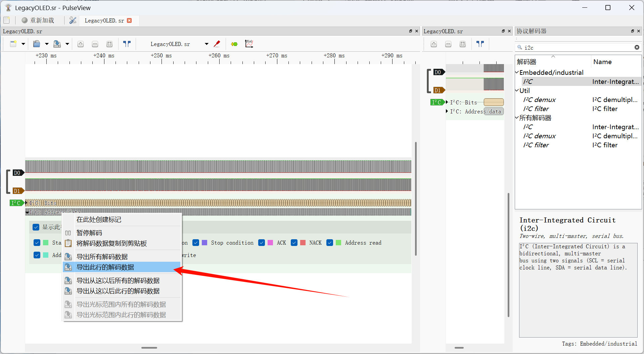Click the red probe channel configuration icon
This screenshot has height=354, width=644.
pyautogui.click(x=217, y=44)
